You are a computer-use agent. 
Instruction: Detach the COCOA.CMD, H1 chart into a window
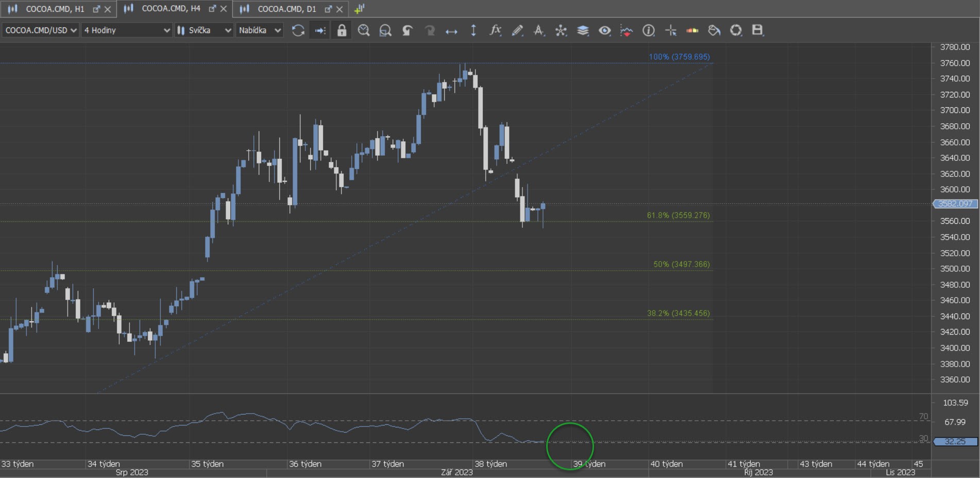point(96,9)
